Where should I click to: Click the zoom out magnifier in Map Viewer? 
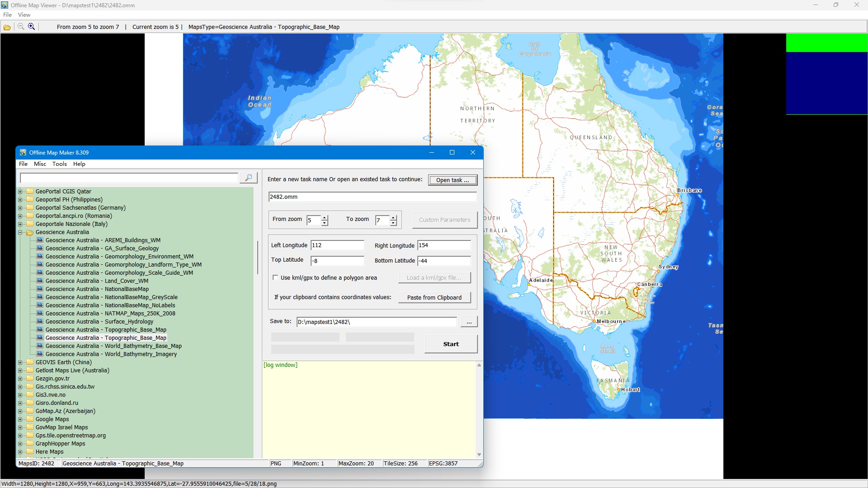click(21, 27)
